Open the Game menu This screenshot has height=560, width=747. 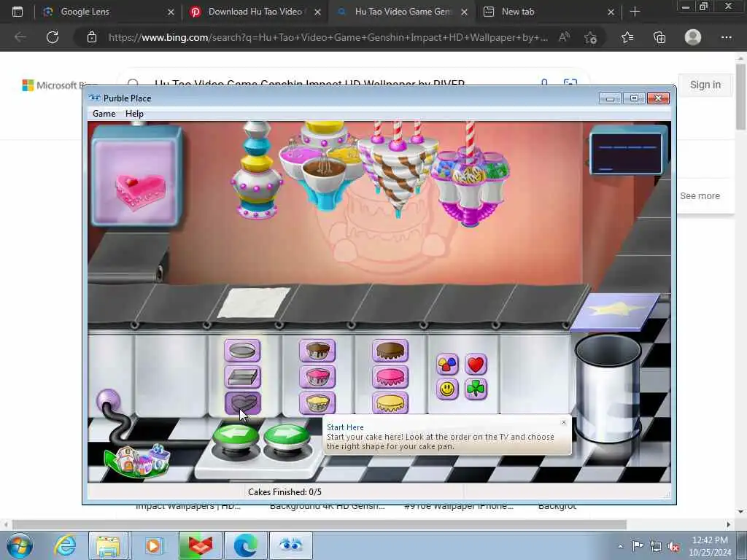point(104,114)
